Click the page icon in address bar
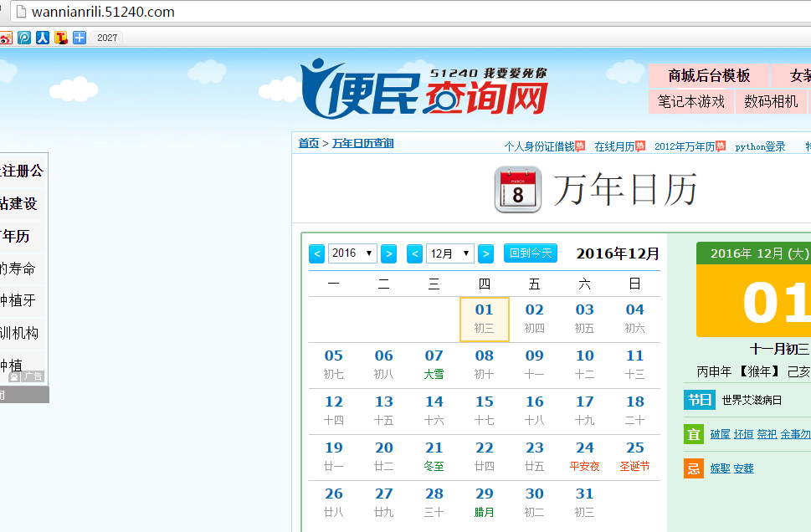Screen dimensions: 811x532 coord(21,12)
